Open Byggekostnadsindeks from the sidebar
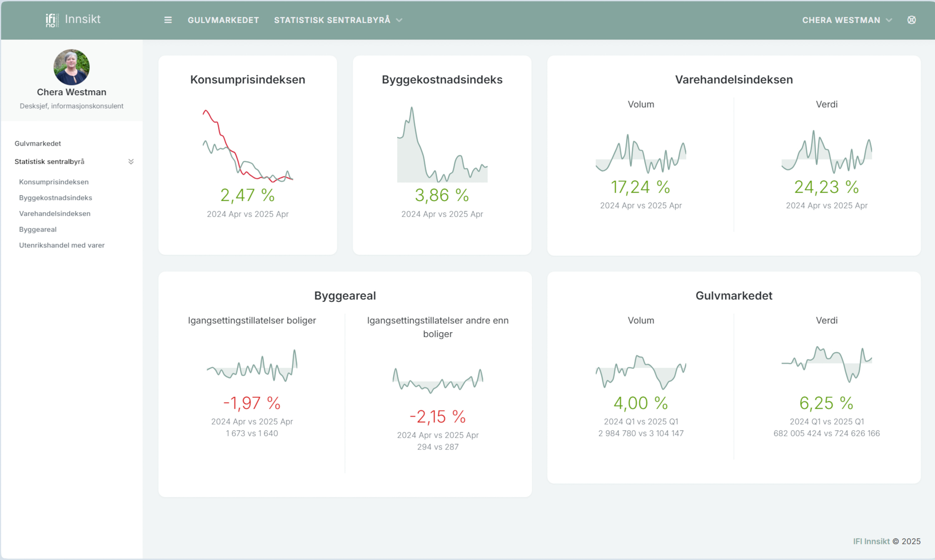The image size is (935, 560). (x=55, y=198)
